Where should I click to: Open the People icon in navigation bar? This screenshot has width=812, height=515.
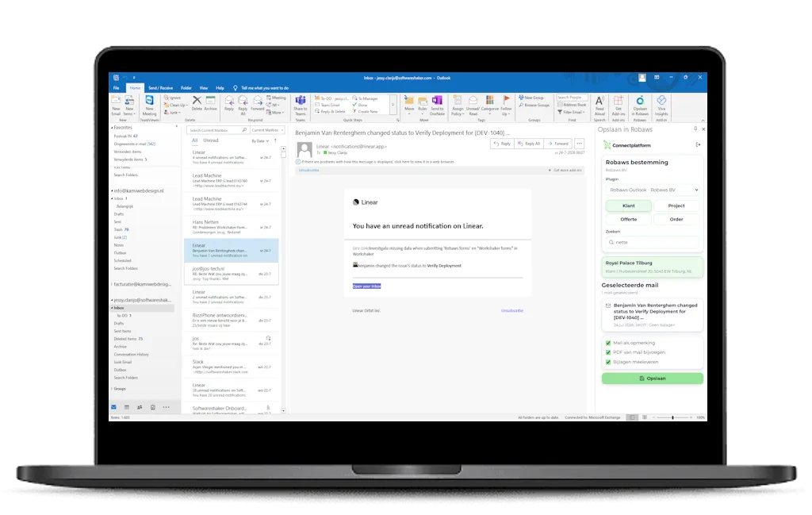coord(140,407)
